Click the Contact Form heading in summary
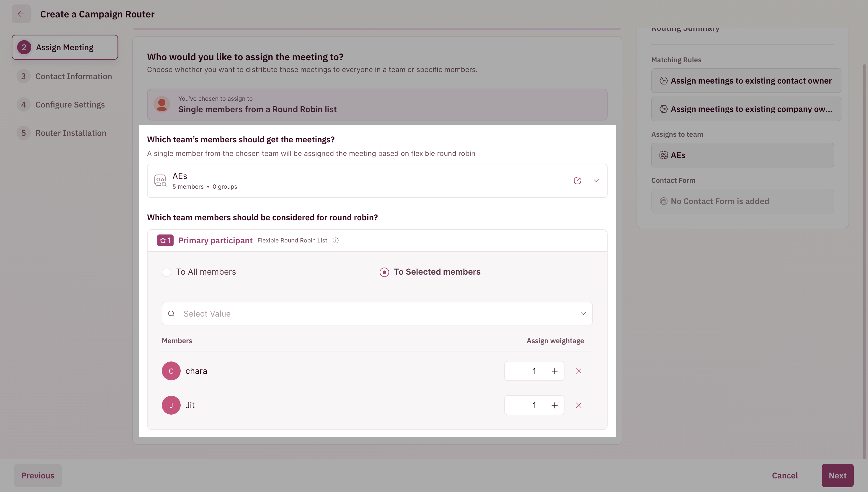868x492 pixels. coord(673,180)
